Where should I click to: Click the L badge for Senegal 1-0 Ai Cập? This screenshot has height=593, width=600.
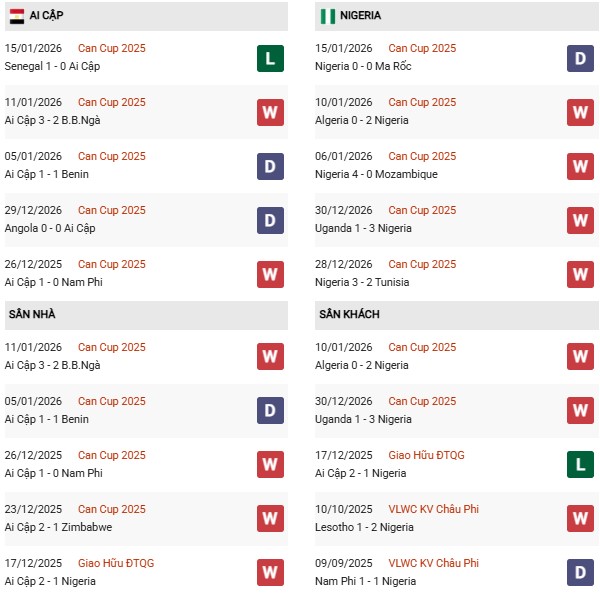pos(269,58)
